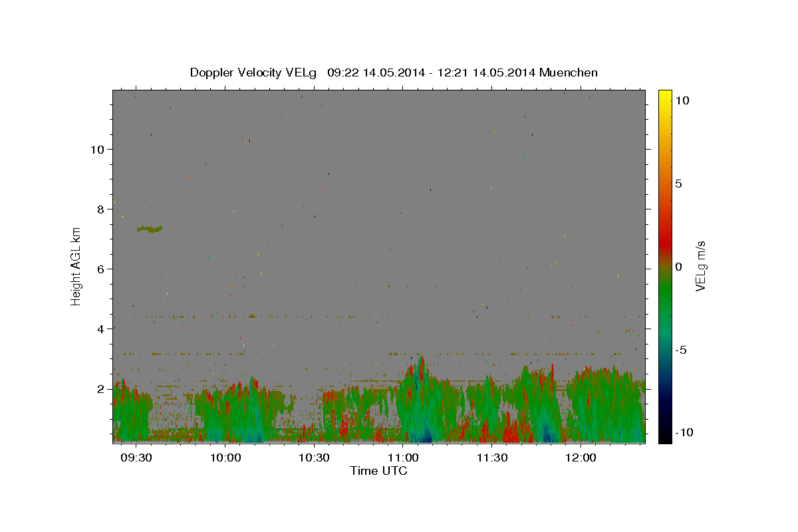Screen dimensions: 798x532
Task: Click the 'Time UTC' axis label
Action: tap(378, 471)
